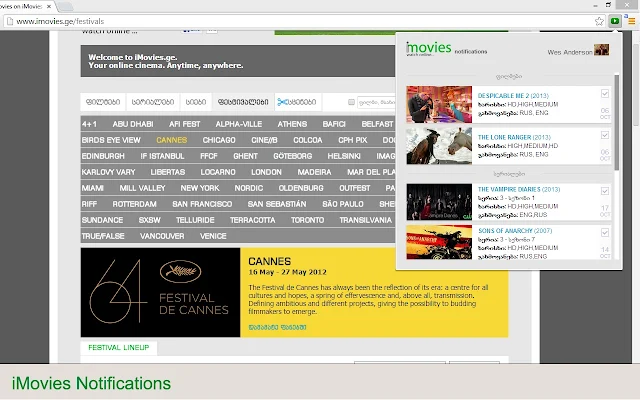Open The Vampire Diaries thumbnail
The width and height of the screenshot is (640, 400).
pos(439,202)
